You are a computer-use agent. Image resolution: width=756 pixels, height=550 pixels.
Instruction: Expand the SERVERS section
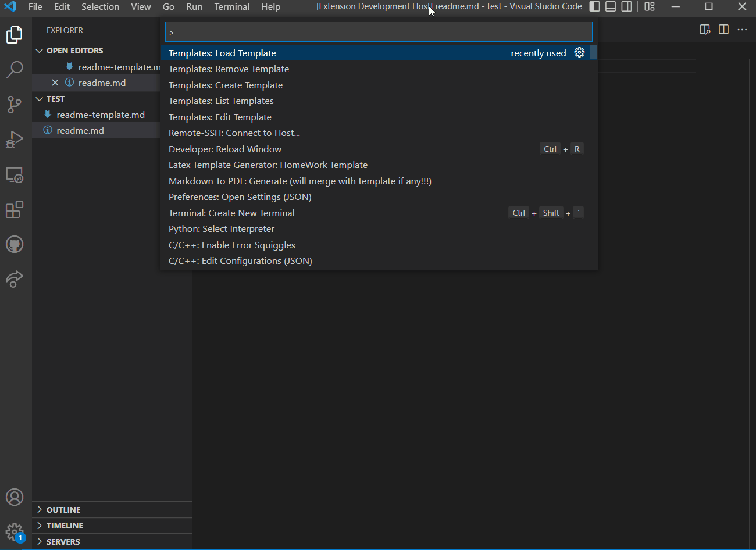coord(112,542)
